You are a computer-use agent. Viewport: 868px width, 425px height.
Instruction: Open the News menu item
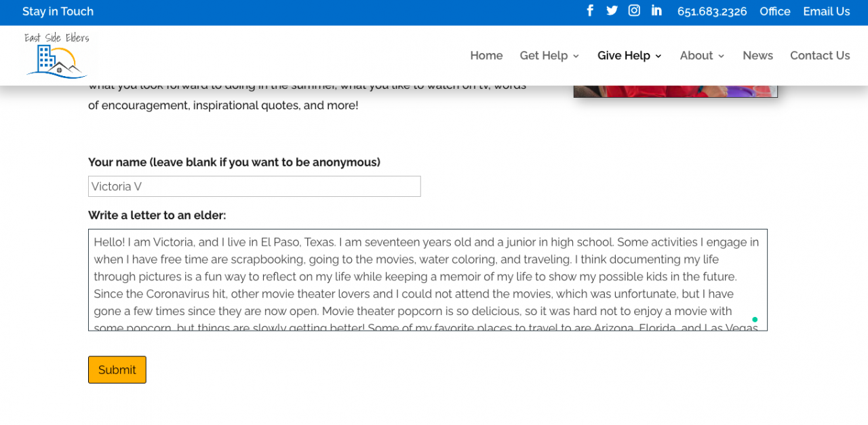click(x=757, y=56)
